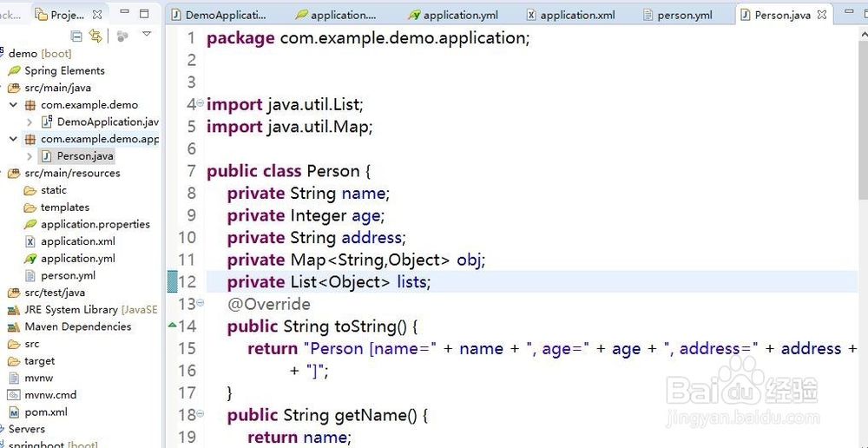Close the Project Explorer view tab
The height and width of the screenshot is (448, 868).
(x=97, y=15)
